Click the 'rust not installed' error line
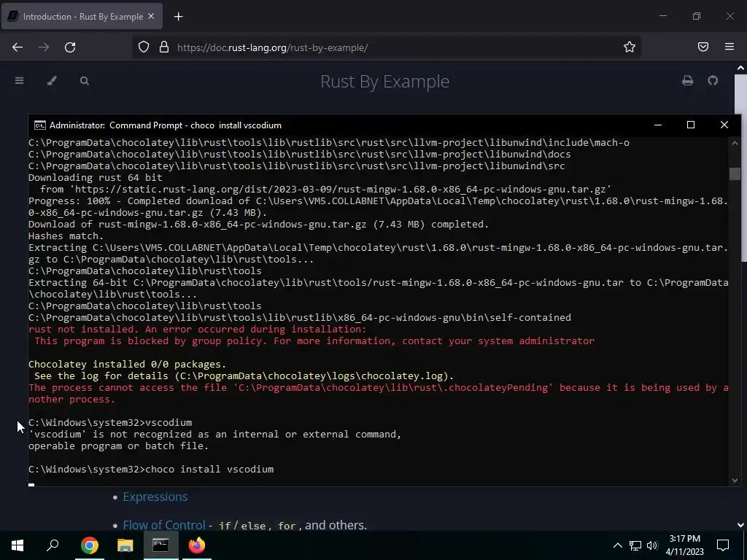Image resolution: width=747 pixels, height=560 pixels. pos(197,329)
